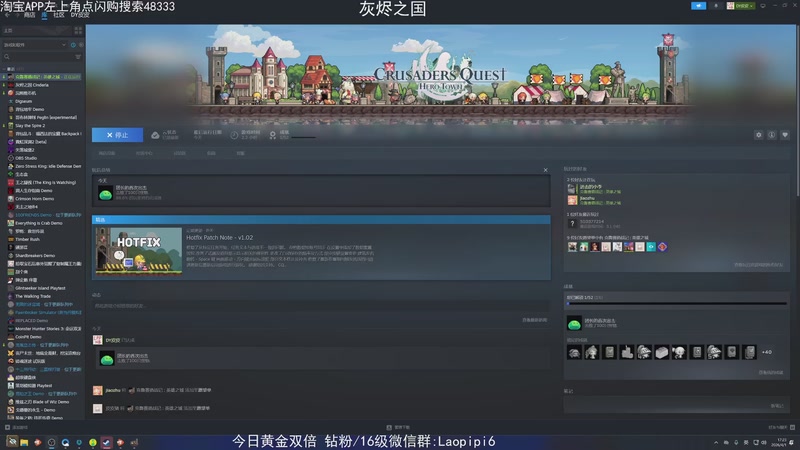Viewport: 800px width, 450px height.
Task: Click add a game at bottom left
Action: tap(16, 428)
